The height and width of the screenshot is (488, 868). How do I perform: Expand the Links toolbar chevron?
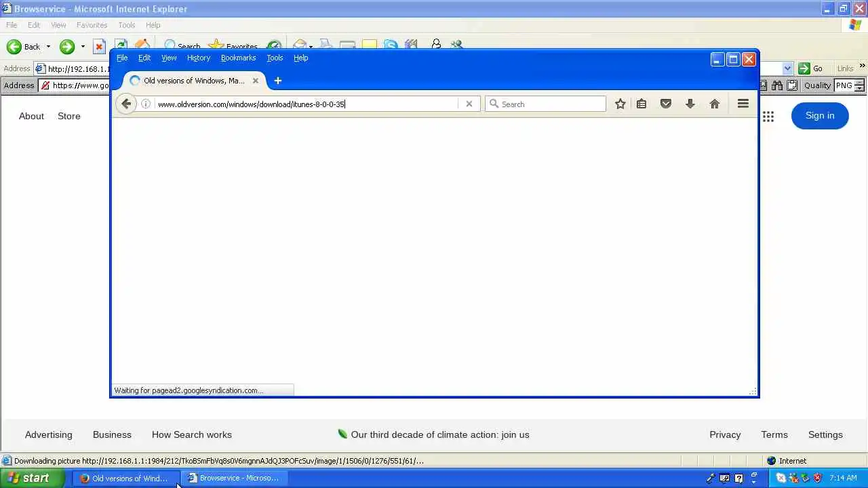click(x=862, y=66)
